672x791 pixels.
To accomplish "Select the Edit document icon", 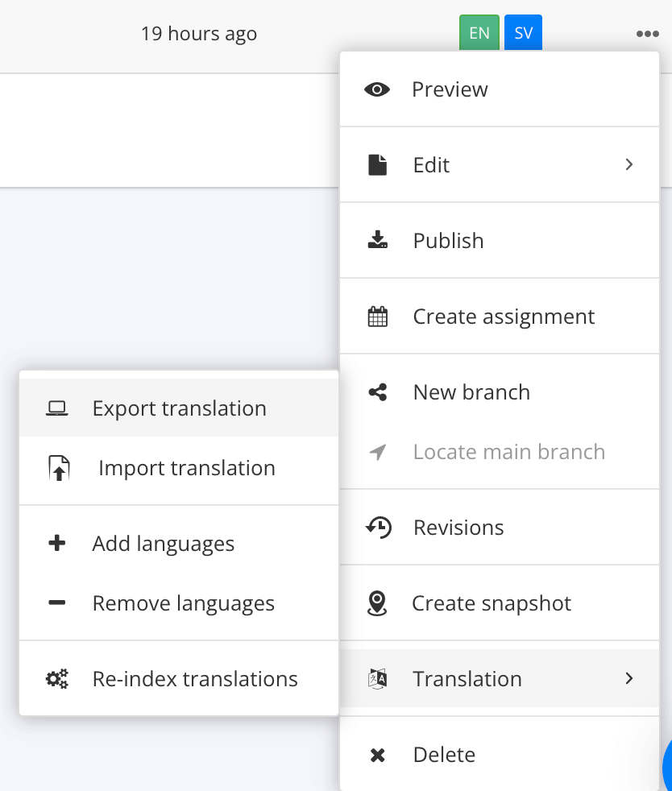I will [x=377, y=164].
